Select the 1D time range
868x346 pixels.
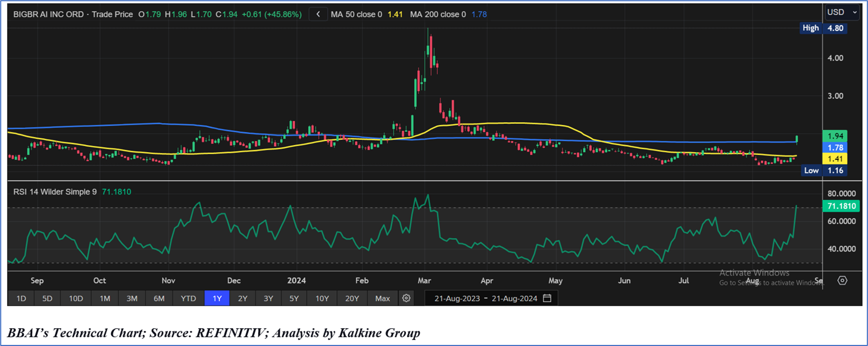(21, 298)
